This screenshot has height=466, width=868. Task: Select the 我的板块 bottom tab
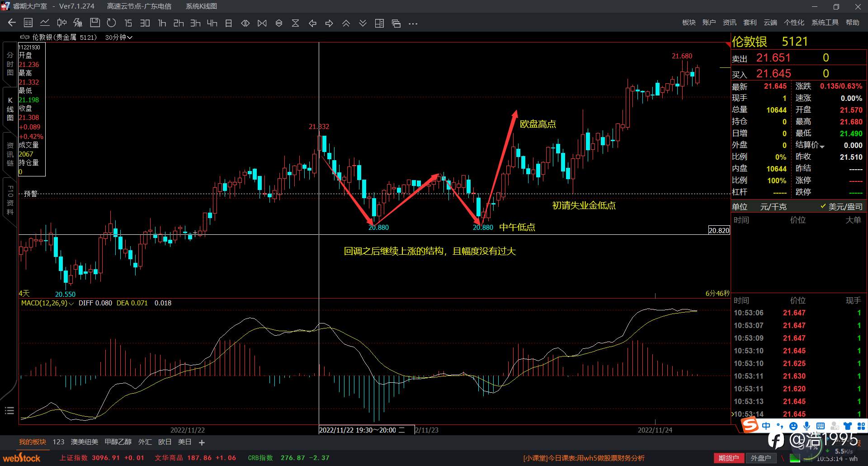[x=33, y=442]
